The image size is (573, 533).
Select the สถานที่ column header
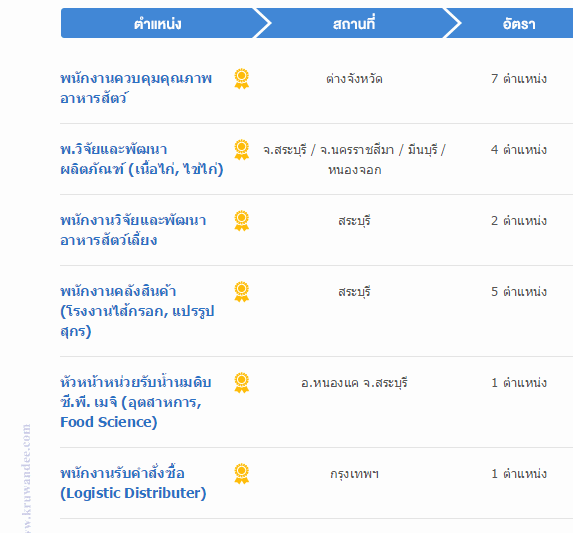click(x=354, y=23)
